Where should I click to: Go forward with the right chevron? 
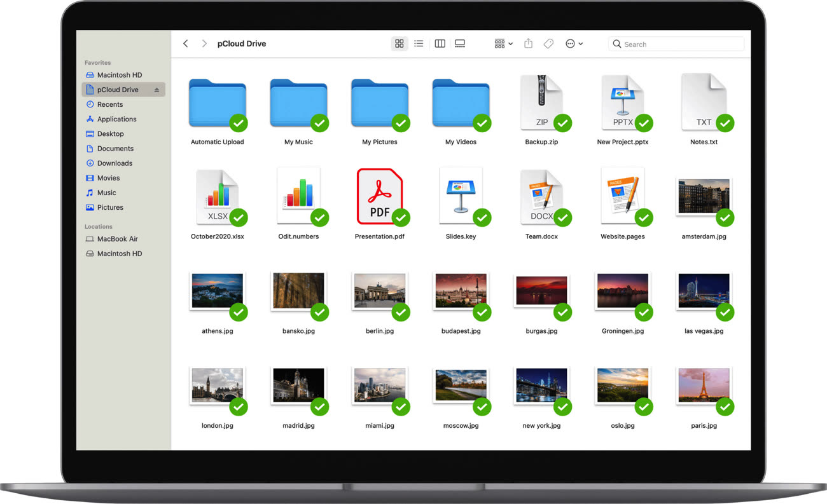click(204, 44)
